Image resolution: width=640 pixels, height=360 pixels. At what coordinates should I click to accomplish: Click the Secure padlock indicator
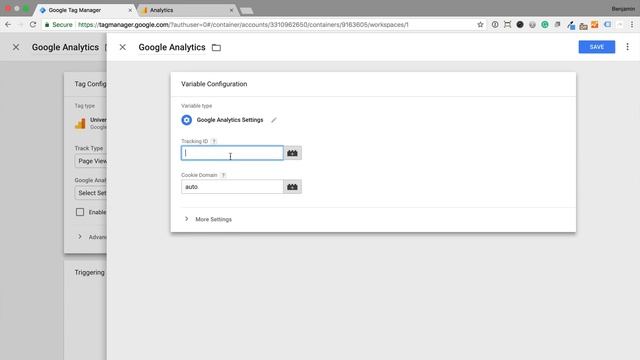[x=58, y=25]
